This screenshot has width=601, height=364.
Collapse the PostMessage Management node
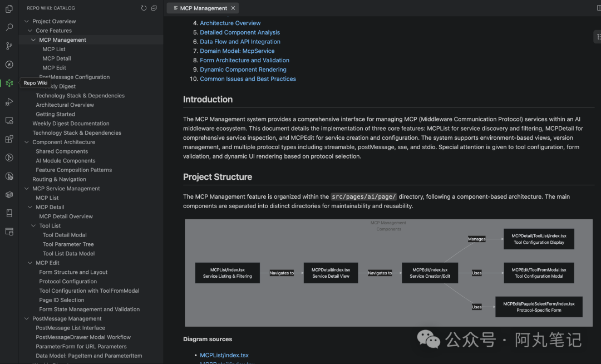(27, 319)
